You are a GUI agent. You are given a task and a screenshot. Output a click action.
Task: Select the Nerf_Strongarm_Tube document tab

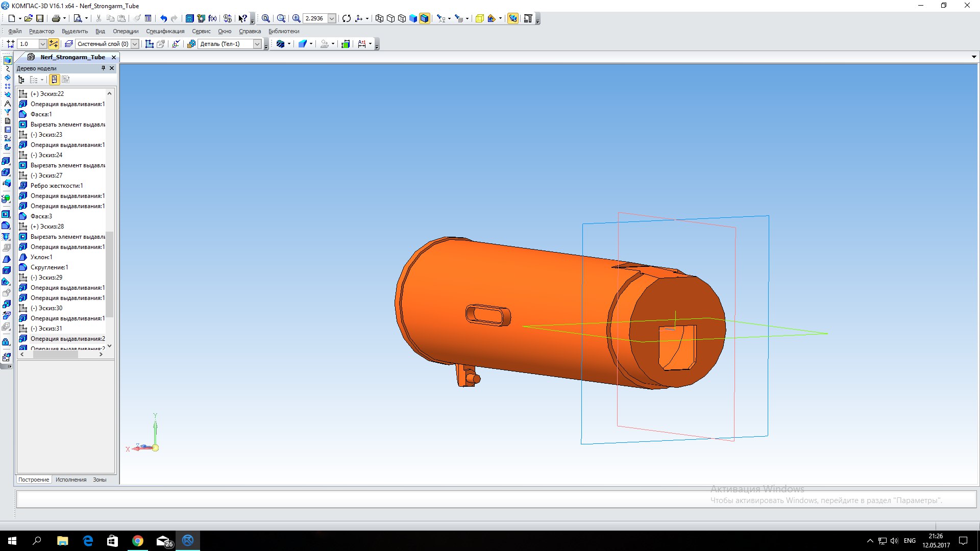pyautogui.click(x=72, y=57)
